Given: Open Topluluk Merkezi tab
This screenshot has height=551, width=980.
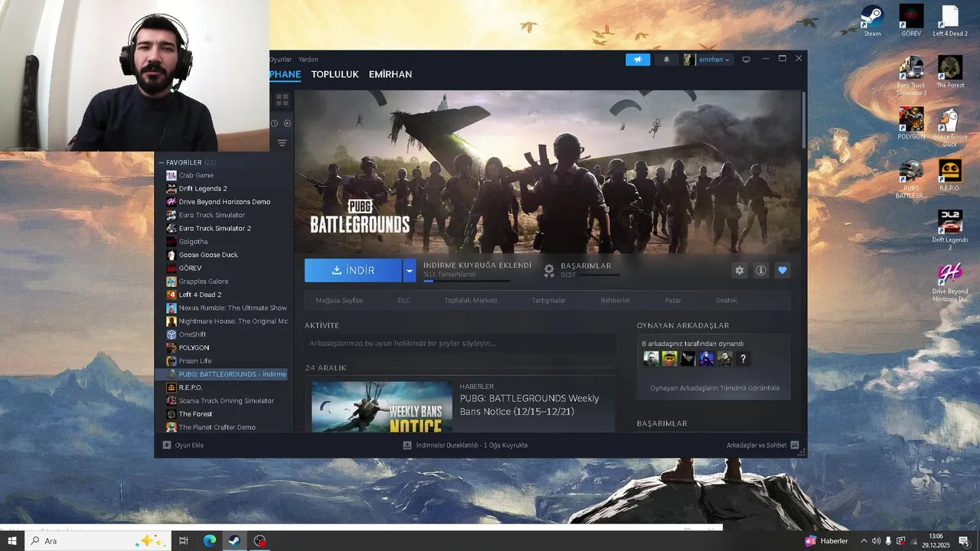Looking at the screenshot, I should (471, 300).
